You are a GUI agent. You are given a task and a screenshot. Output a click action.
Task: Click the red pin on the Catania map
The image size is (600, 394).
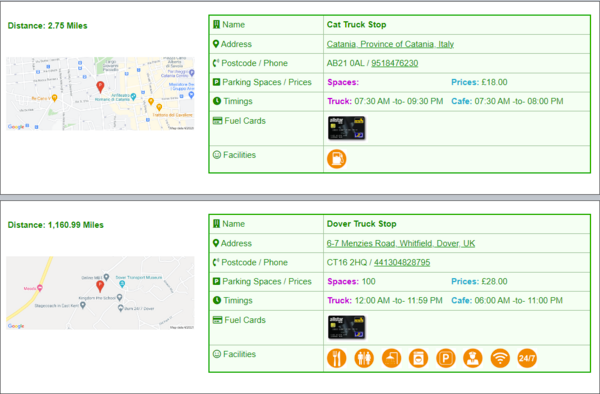pos(100,87)
